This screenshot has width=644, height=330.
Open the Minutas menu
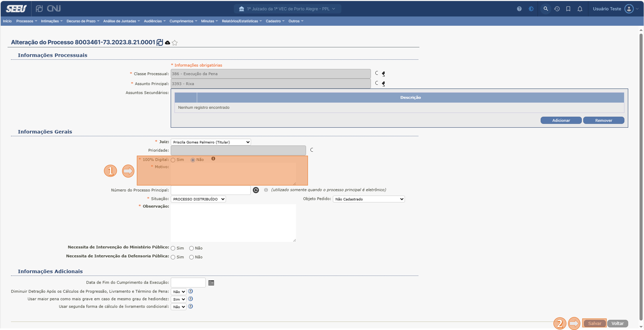coord(209,21)
